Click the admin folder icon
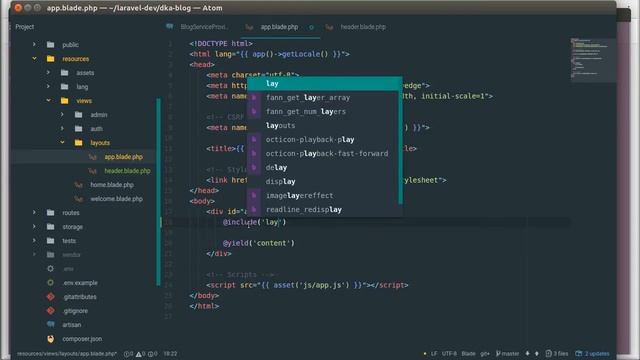The width and height of the screenshot is (640, 360). click(x=78, y=115)
